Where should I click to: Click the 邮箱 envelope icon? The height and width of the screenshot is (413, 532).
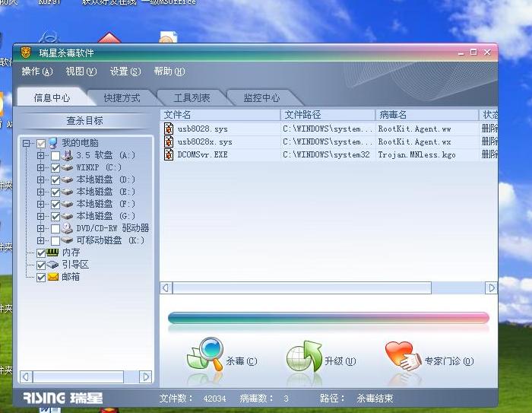(x=53, y=277)
